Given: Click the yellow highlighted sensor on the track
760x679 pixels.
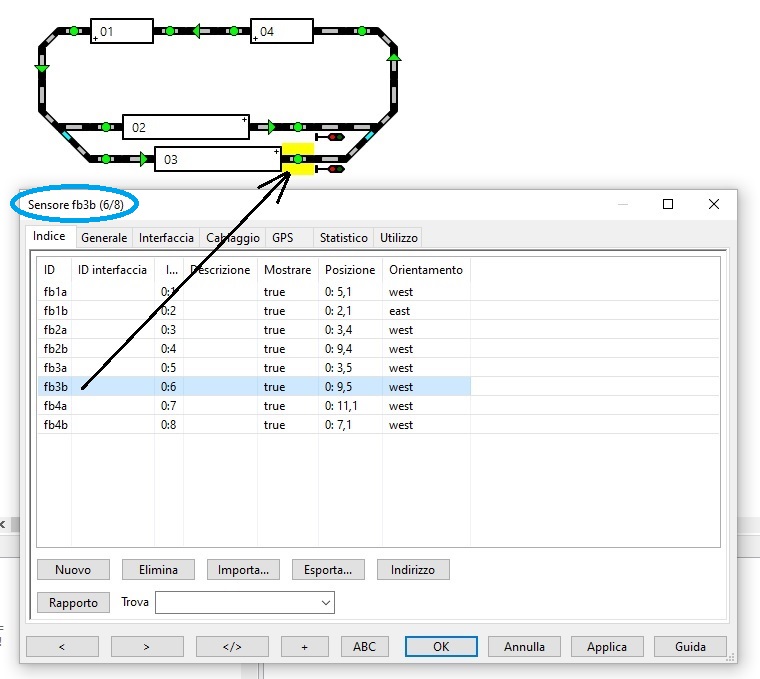Looking at the screenshot, I should tap(298, 159).
